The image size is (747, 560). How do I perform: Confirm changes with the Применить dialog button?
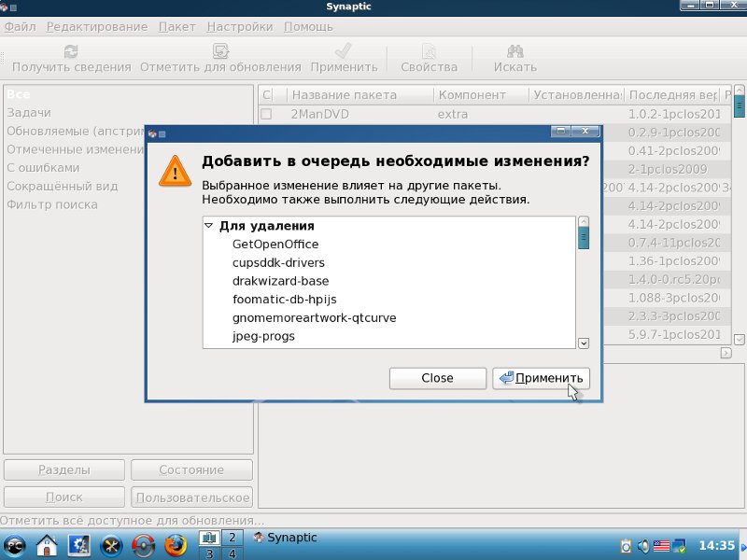[x=542, y=378]
